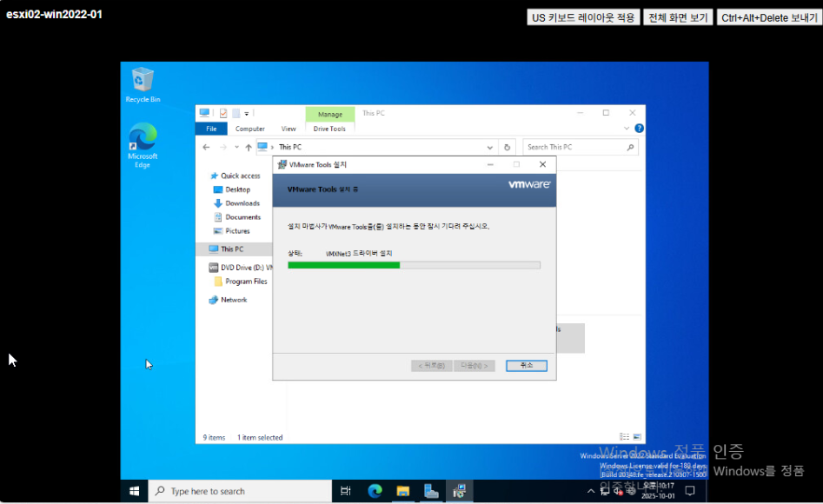Select Documents in Explorer navigation pane
This screenshot has height=504, width=823.
[x=237, y=217]
